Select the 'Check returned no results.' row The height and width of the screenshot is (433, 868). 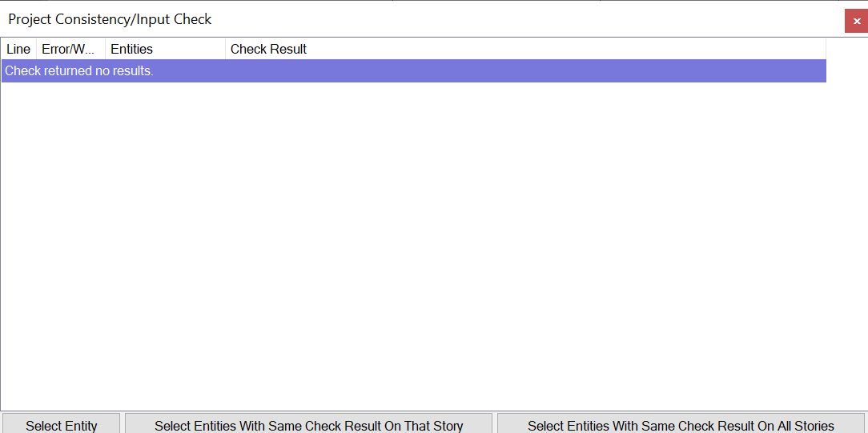[x=79, y=71]
